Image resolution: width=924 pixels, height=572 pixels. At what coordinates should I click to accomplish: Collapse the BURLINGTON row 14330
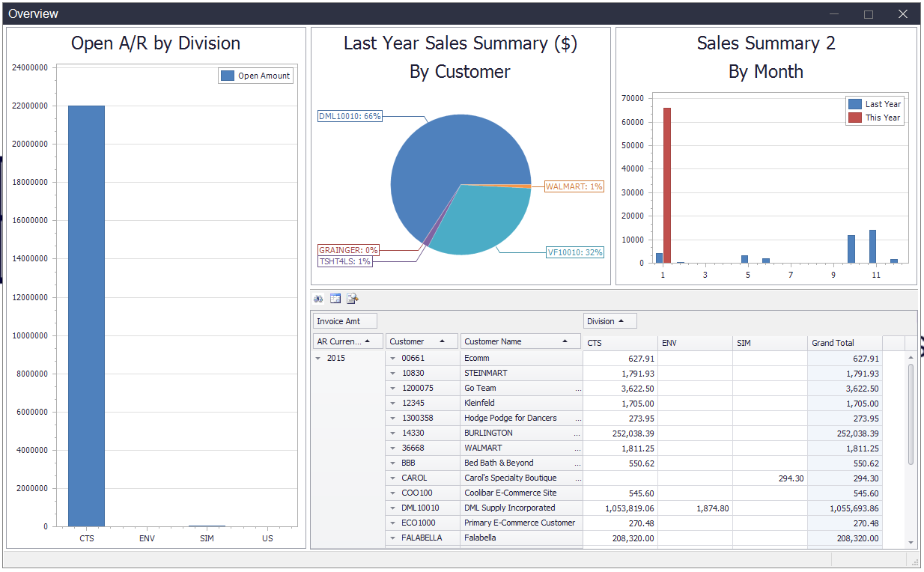pyautogui.click(x=391, y=433)
